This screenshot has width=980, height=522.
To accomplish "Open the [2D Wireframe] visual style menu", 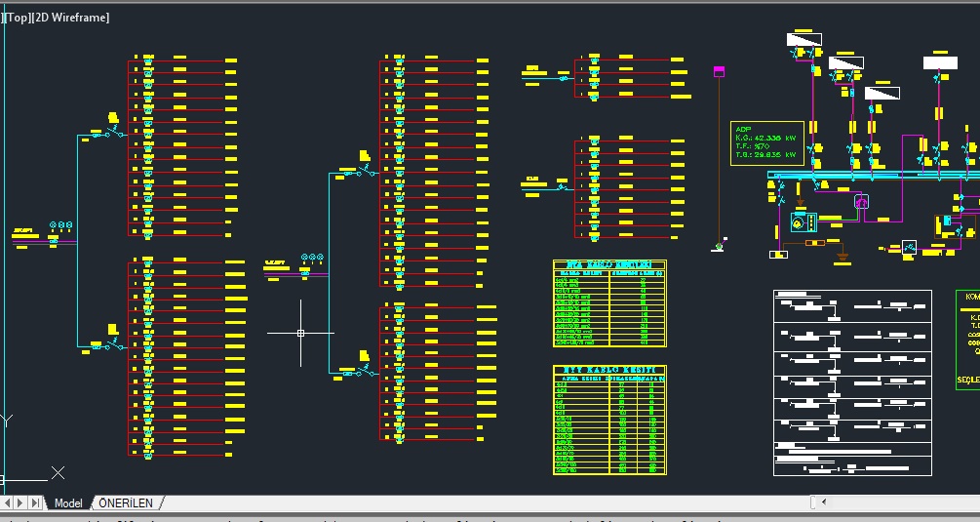I will click(71, 18).
